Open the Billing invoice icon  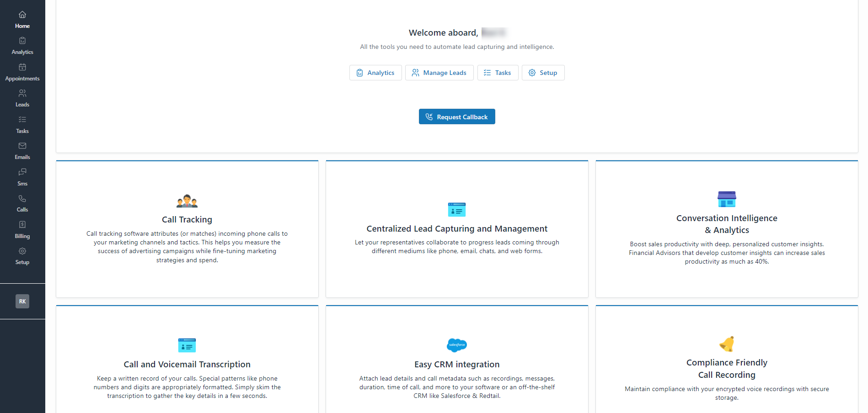pos(22,225)
